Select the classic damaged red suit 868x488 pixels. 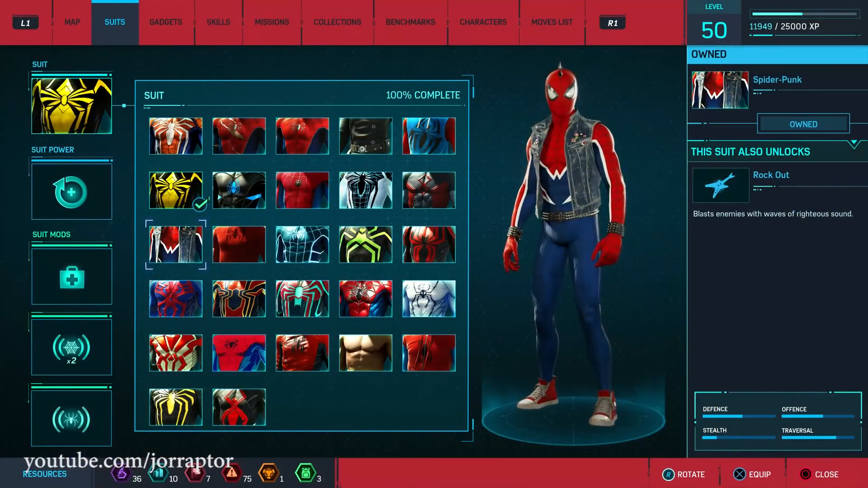coord(239,136)
